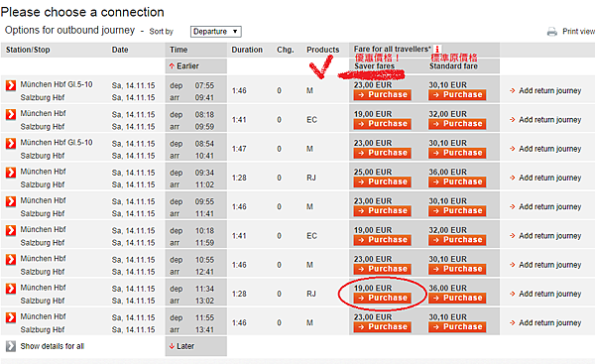
Task: Click Show details for all link
Action: [53, 346]
